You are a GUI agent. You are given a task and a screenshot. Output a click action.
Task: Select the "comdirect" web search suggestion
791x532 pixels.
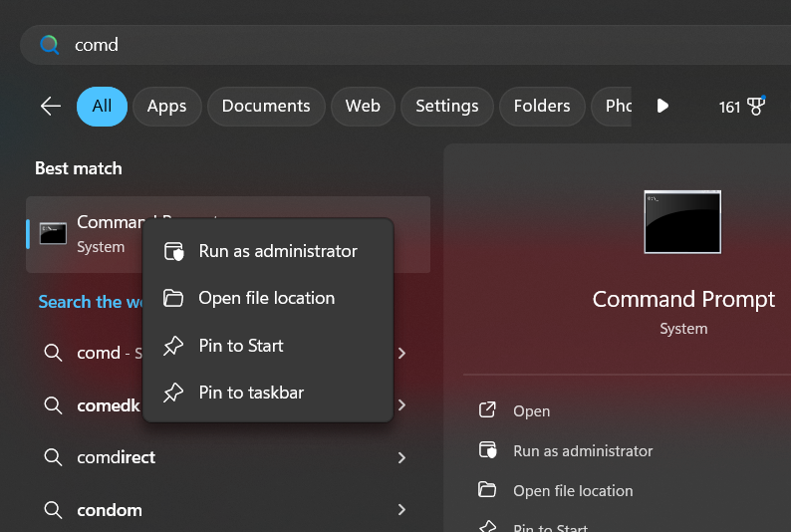click(x=228, y=457)
